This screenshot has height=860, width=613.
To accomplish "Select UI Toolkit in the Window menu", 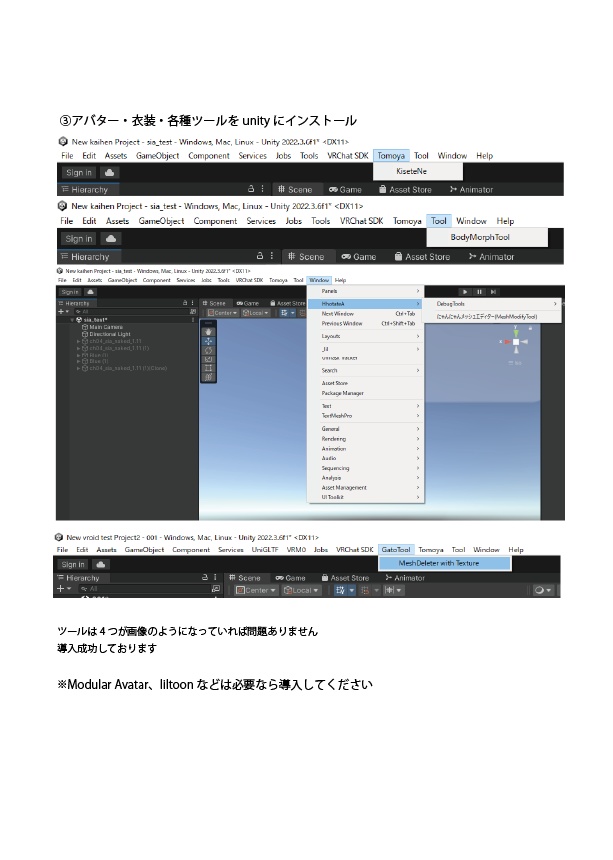I will [x=365, y=497].
